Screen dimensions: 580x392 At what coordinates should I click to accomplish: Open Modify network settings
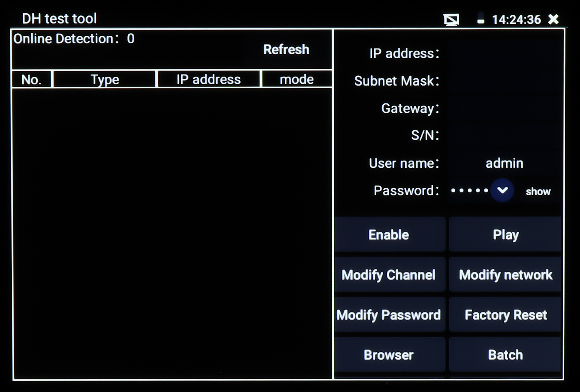click(x=505, y=275)
